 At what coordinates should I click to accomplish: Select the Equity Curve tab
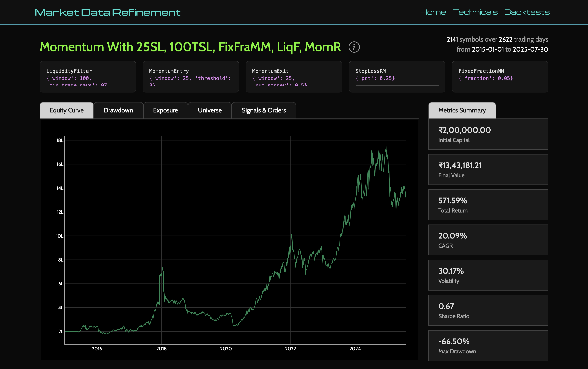coord(67,110)
